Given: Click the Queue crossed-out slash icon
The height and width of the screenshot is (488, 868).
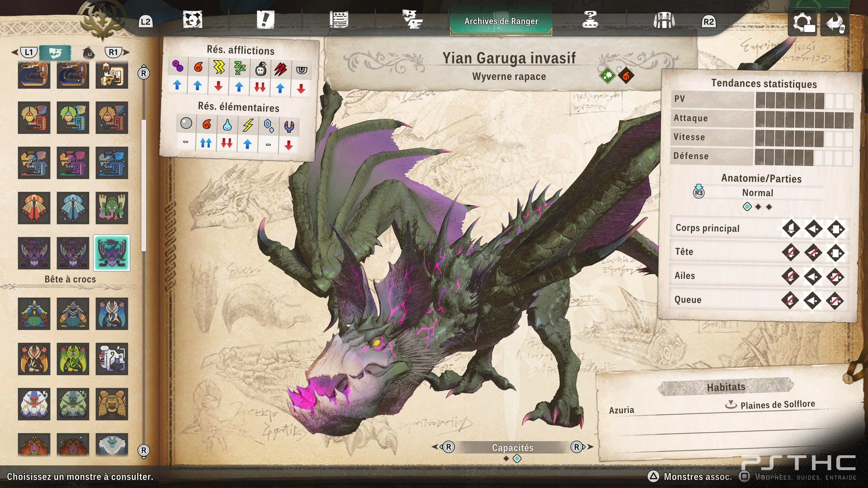Looking at the screenshot, I should point(790,300).
